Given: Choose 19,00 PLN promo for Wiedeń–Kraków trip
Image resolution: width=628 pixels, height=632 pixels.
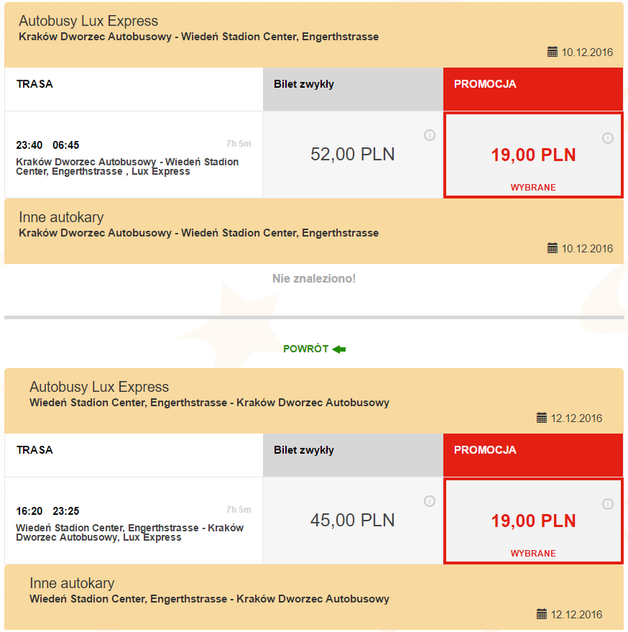Looking at the screenshot, I should pyautogui.click(x=533, y=521).
